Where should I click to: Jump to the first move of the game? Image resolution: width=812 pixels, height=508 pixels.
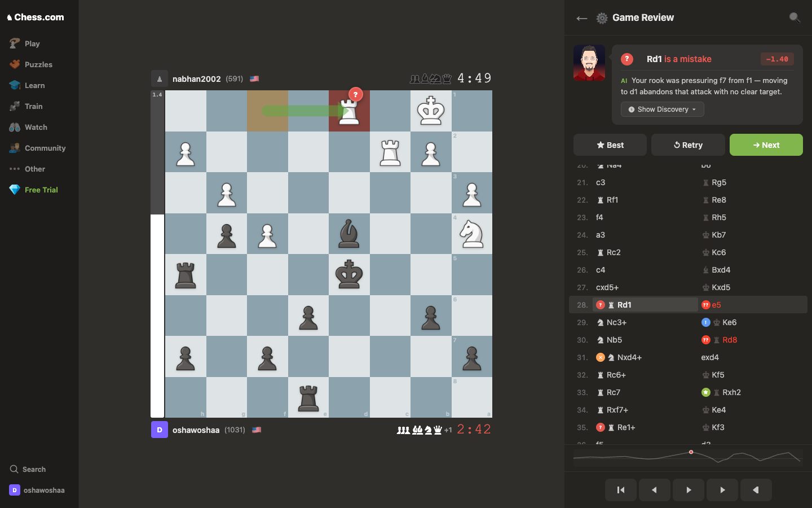[x=621, y=490]
